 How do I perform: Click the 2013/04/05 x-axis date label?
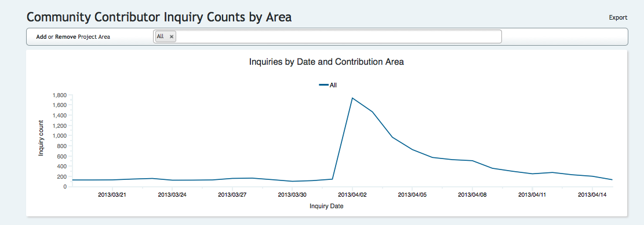point(412,195)
